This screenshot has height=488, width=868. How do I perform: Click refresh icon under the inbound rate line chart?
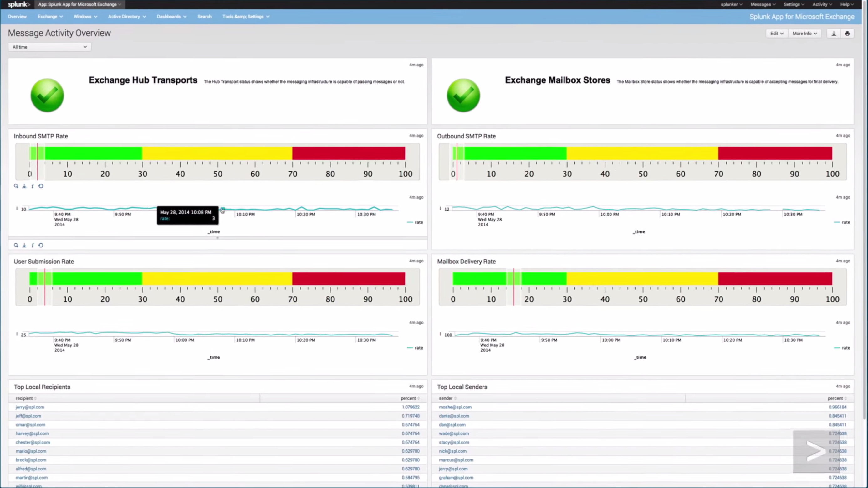41,245
